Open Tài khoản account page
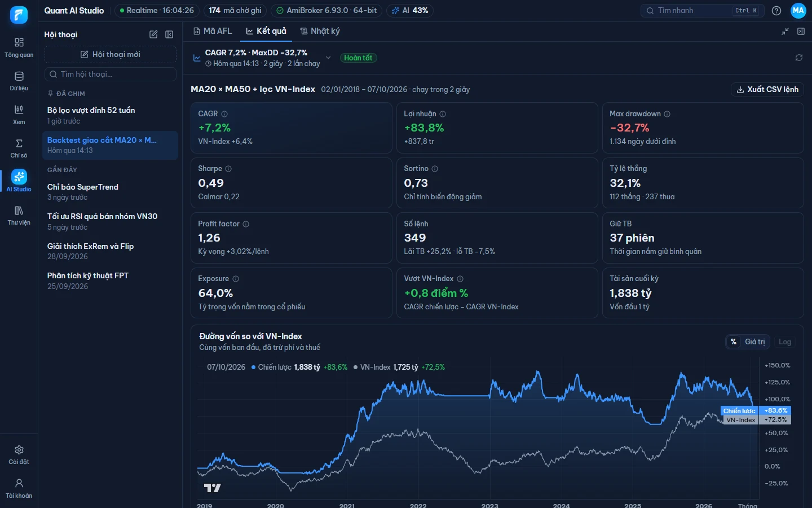 (19, 488)
